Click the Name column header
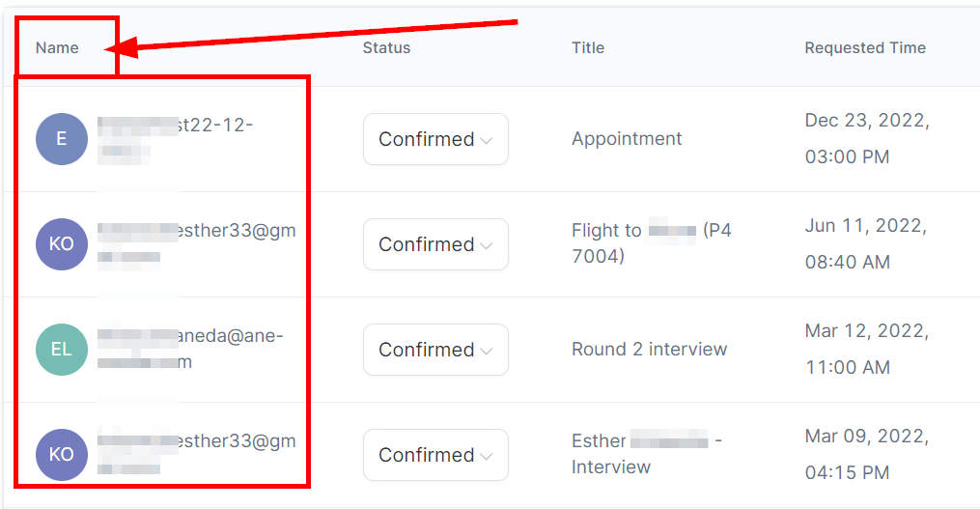Image resolution: width=980 pixels, height=509 pixels. coord(57,47)
